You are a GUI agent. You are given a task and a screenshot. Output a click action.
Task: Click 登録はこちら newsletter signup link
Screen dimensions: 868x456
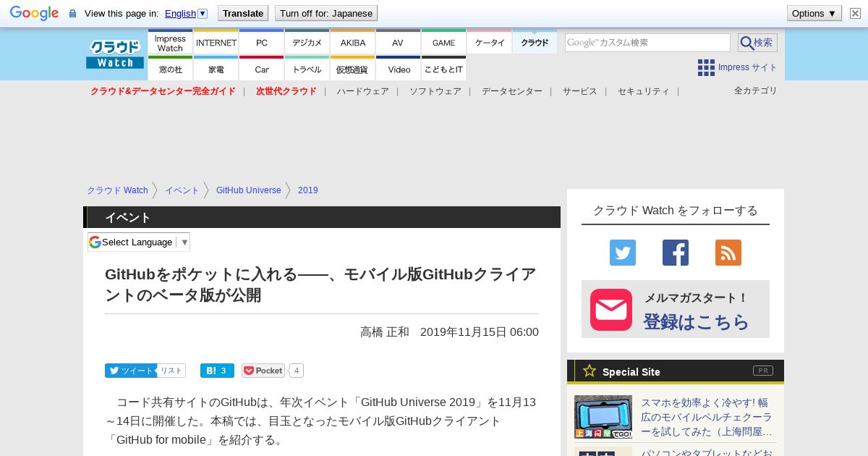pyautogui.click(x=696, y=321)
